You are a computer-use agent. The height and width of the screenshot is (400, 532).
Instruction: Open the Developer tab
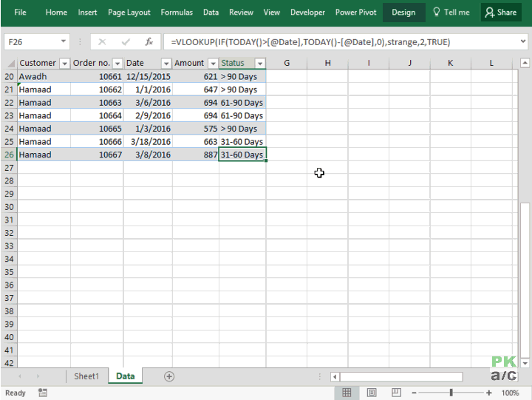[x=307, y=13]
